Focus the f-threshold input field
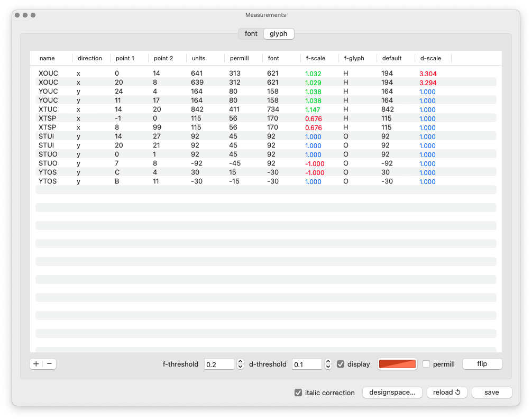Image resolution: width=532 pixels, height=420 pixels. (219, 364)
